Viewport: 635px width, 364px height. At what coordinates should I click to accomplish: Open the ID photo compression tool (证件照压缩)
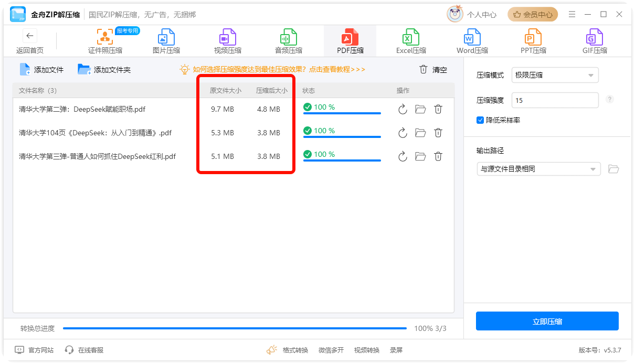105,41
